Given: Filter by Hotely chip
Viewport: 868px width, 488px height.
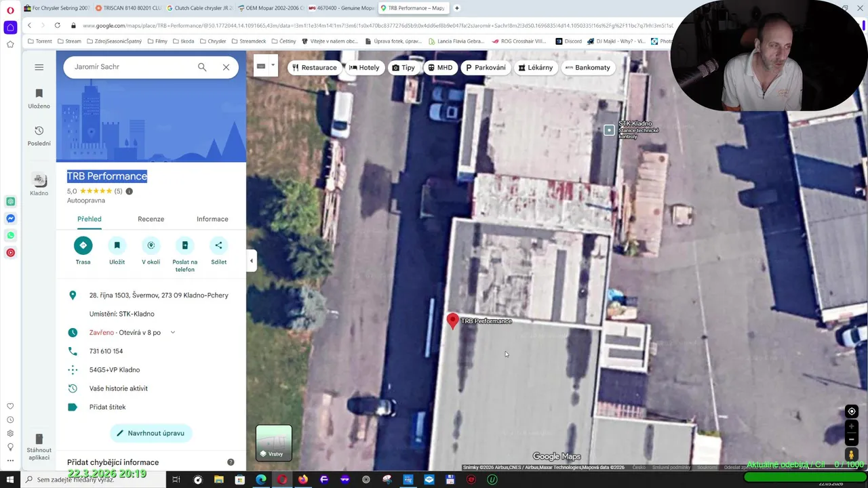Looking at the screenshot, I should point(364,68).
